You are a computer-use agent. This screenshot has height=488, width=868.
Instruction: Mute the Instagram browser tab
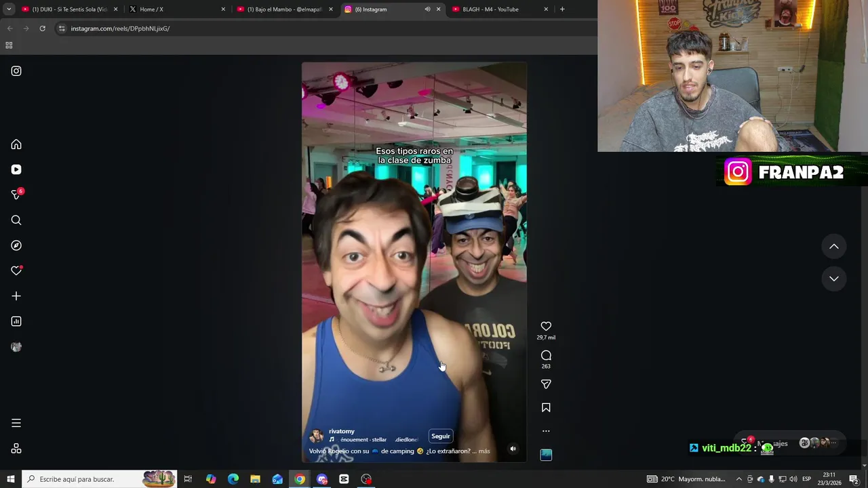(427, 9)
